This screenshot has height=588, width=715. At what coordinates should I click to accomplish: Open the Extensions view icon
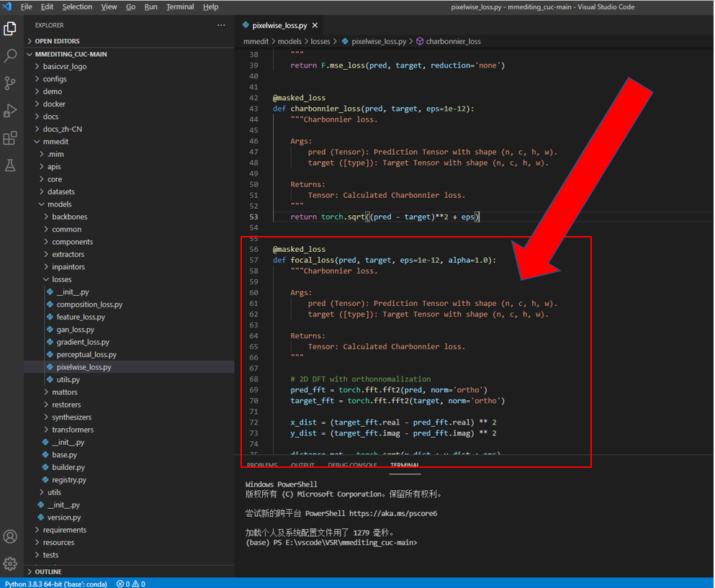10,137
